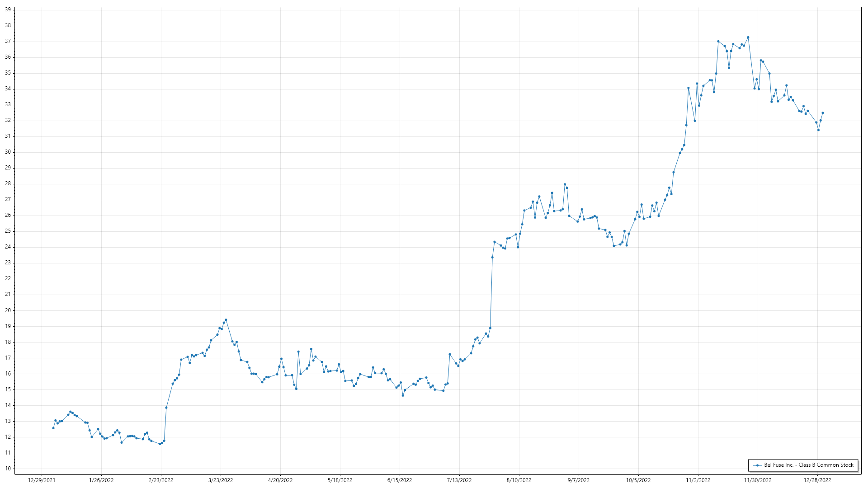Click the Bel Fuse Inc. legend label
Screen dimensions: 868x488
click(x=808, y=465)
